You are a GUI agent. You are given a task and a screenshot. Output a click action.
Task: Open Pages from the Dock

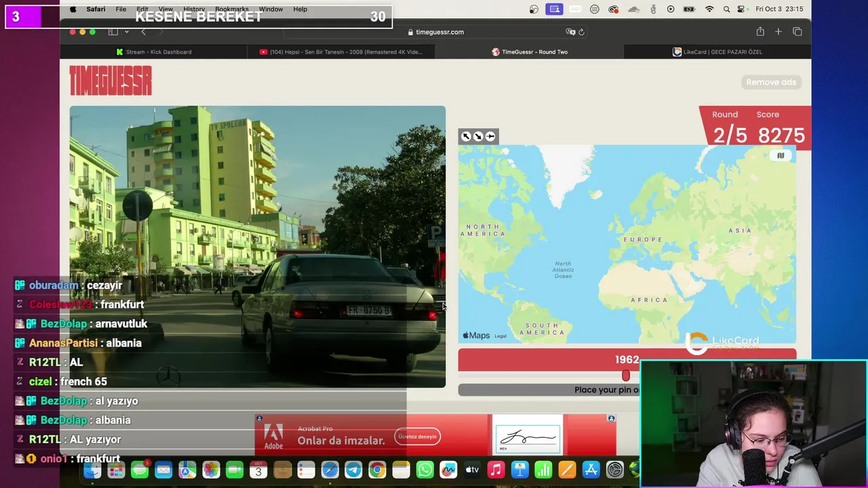point(567,470)
